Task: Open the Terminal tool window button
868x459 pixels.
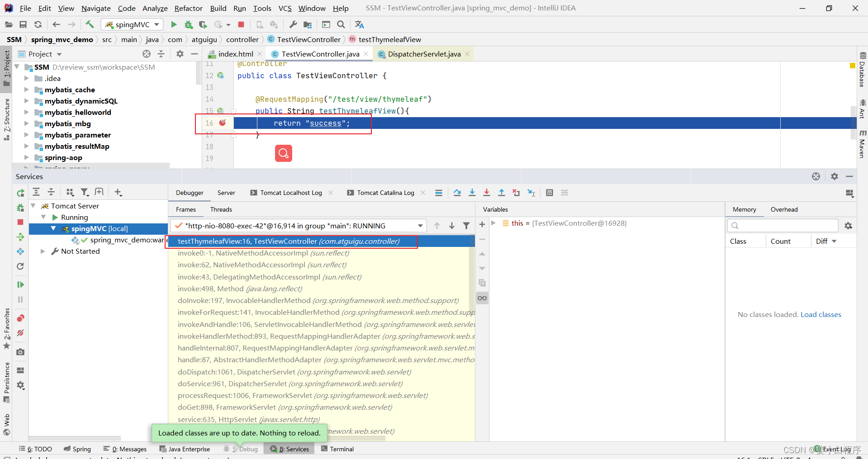Action: tap(337, 449)
